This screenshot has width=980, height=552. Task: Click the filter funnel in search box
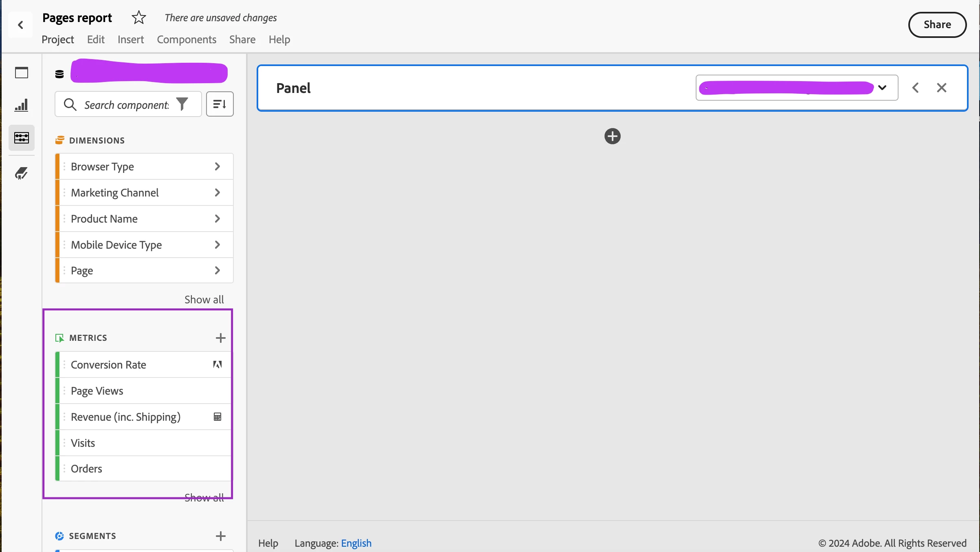pyautogui.click(x=182, y=104)
